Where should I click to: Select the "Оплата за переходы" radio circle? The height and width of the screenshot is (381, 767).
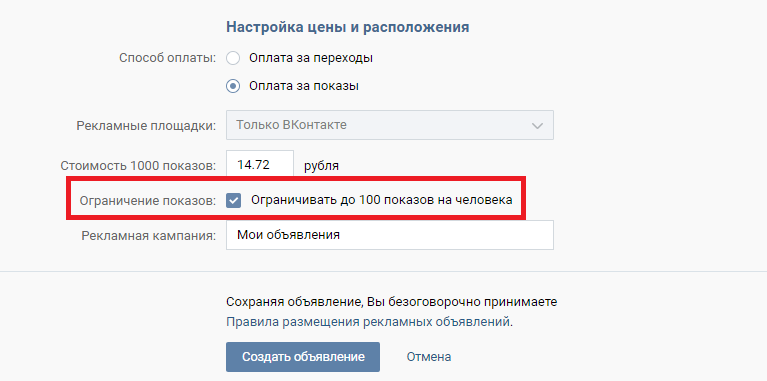pos(233,58)
